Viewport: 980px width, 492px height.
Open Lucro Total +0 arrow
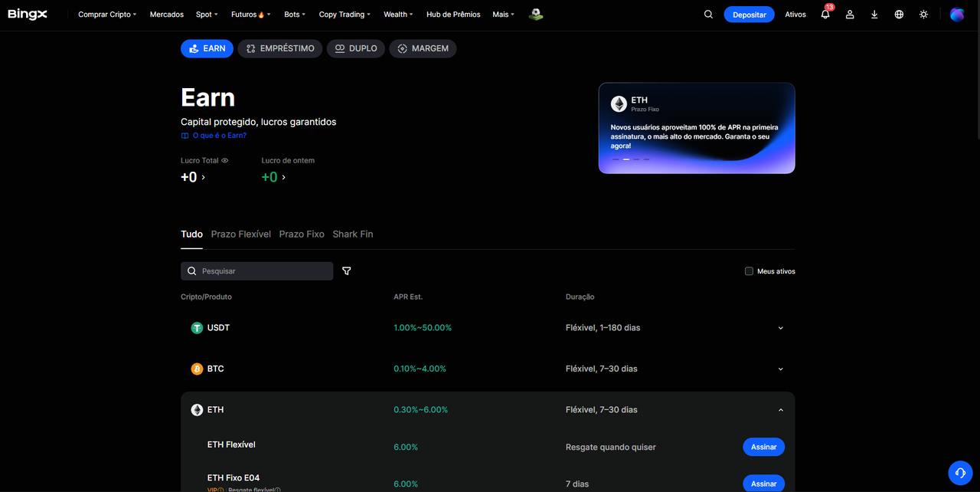[x=203, y=178]
